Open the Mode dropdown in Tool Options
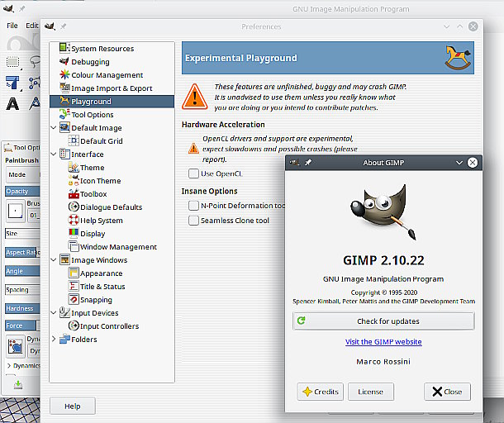This screenshot has height=423, width=504. 23,174
